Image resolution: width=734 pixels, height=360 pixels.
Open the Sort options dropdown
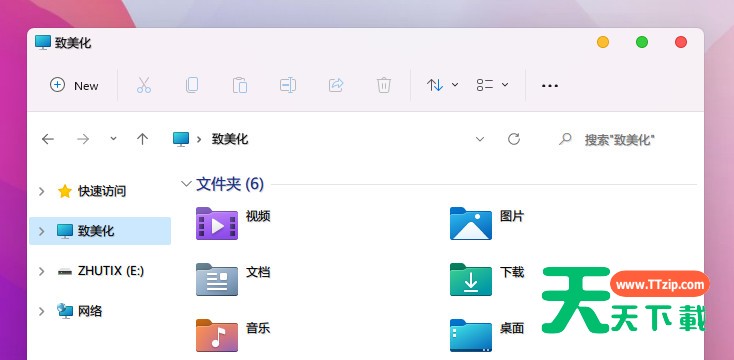pyautogui.click(x=442, y=85)
